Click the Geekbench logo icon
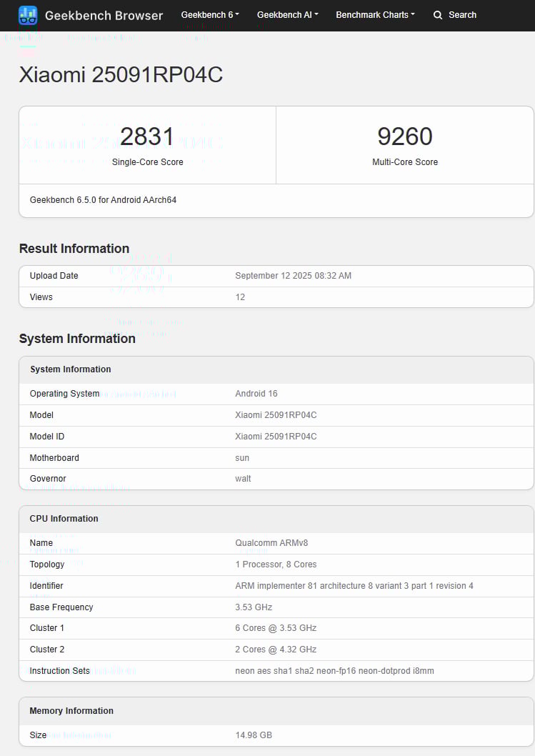Image resolution: width=535 pixels, height=756 pixels. coord(28,16)
